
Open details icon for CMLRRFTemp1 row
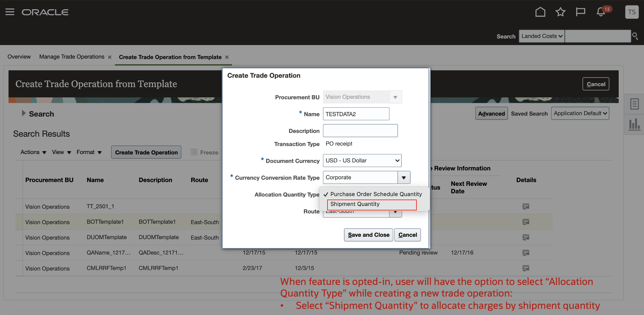tap(526, 268)
